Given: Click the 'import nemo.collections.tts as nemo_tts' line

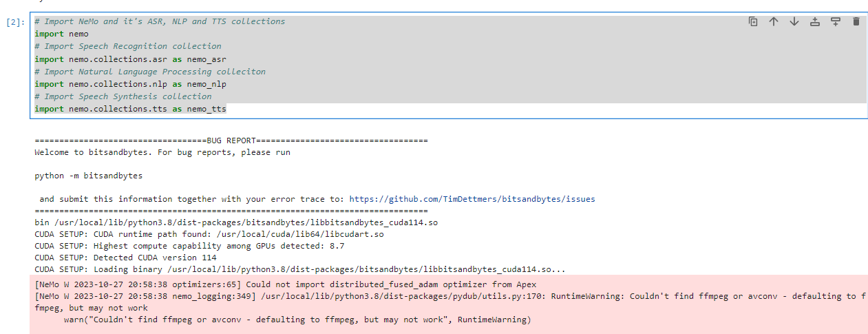Looking at the screenshot, I should point(130,109).
